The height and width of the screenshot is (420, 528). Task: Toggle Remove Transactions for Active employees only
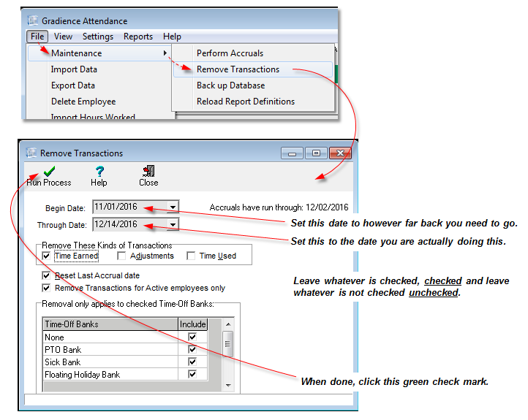pos(46,288)
